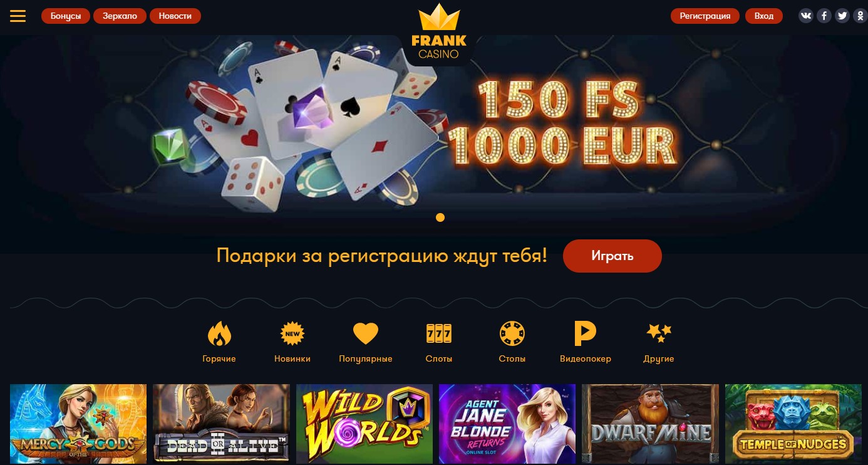The image size is (868, 465).
Task: Click the Регистрация button
Action: coord(705,16)
